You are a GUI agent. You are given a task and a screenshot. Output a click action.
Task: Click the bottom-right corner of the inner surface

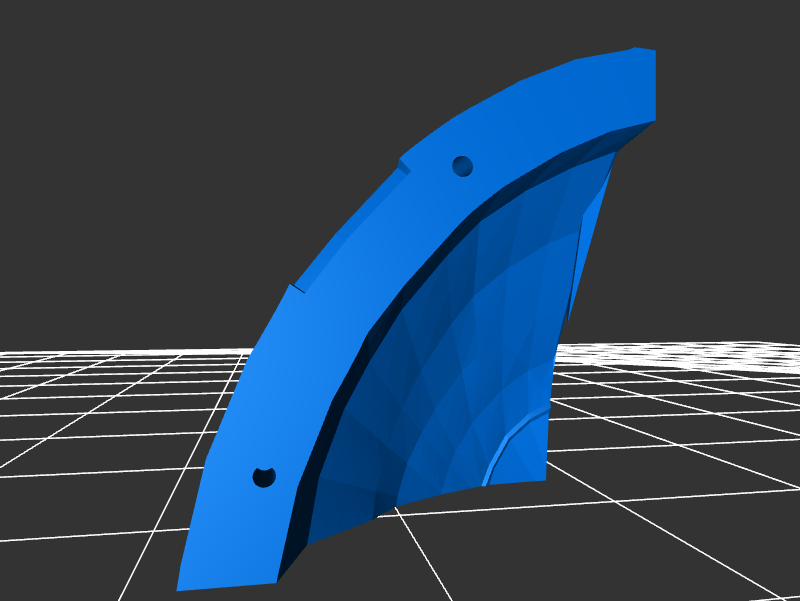coord(543,477)
